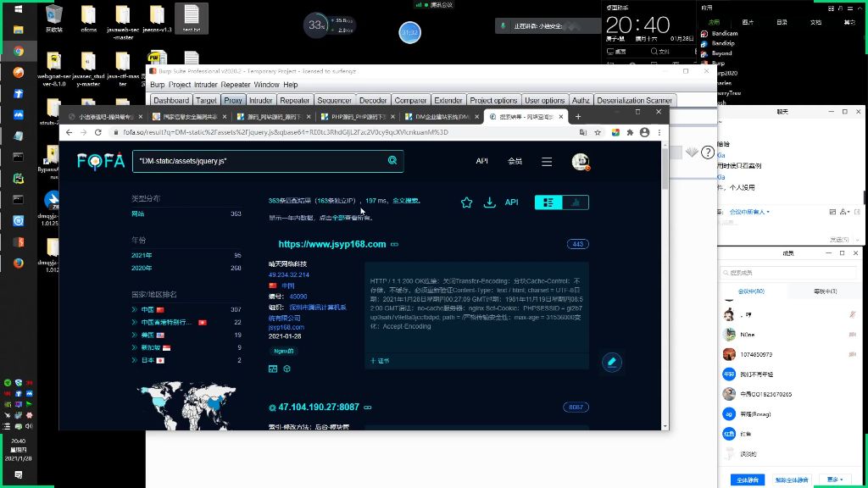The width and height of the screenshot is (868, 488).
Task: Click the API link next to download
Action: point(511,202)
